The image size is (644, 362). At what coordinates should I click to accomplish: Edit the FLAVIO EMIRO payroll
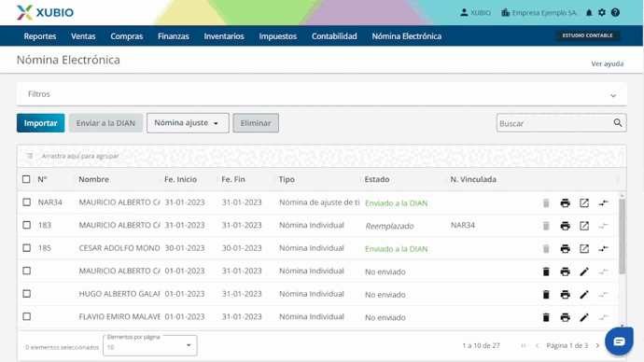pyautogui.click(x=584, y=317)
